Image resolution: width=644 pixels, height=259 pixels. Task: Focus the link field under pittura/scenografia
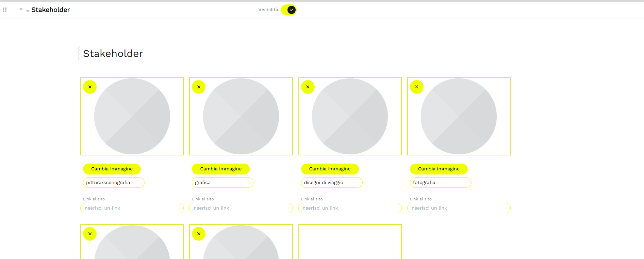(x=132, y=208)
